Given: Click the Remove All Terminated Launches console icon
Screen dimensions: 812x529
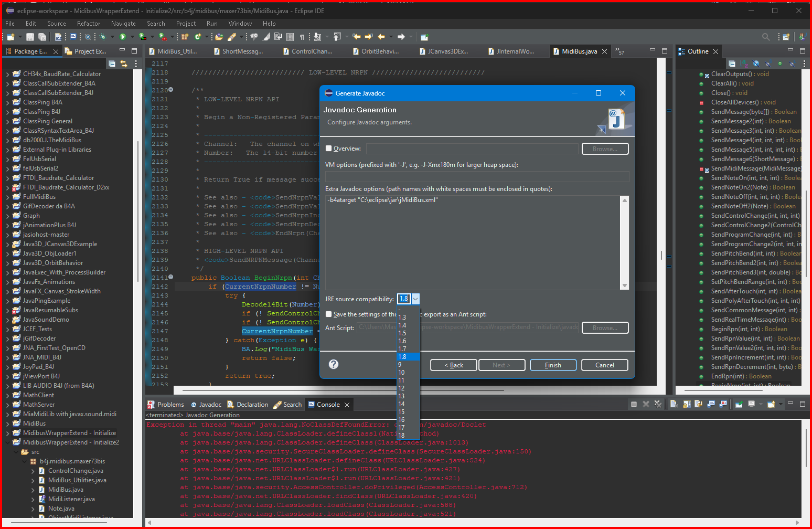Looking at the screenshot, I should click(x=658, y=404).
